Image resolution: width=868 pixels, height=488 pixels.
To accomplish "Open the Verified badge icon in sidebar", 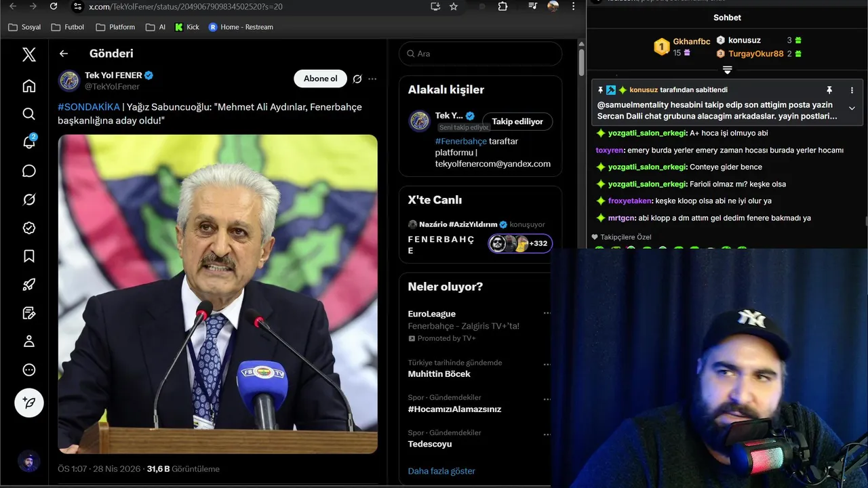I will coord(28,228).
